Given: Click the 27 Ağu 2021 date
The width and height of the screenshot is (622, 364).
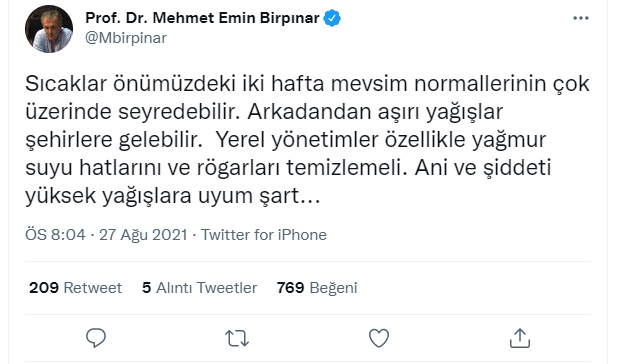Looking at the screenshot, I should 143,235.
